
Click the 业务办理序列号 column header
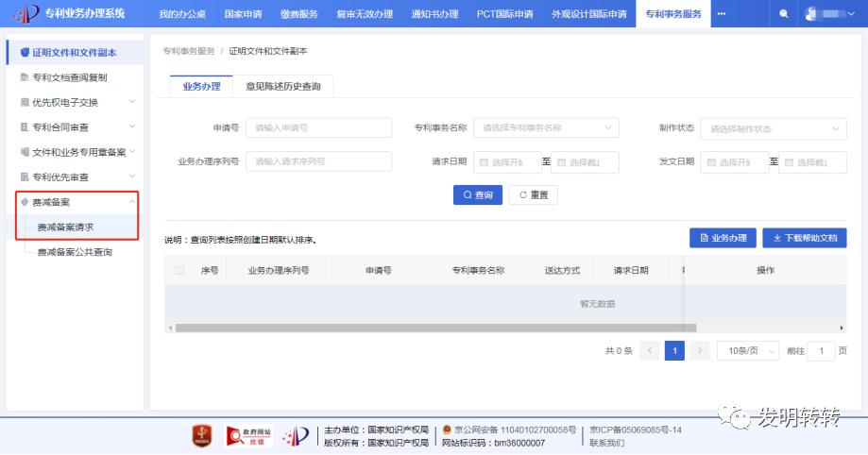click(279, 270)
